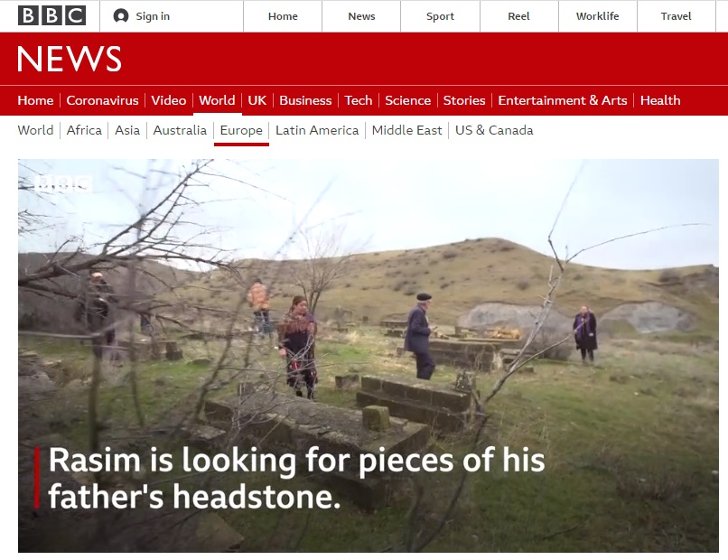The height and width of the screenshot is (560, 728).
Task: Open Reel in top navigation
Action: pyautogui.click(x=518, y=16)
